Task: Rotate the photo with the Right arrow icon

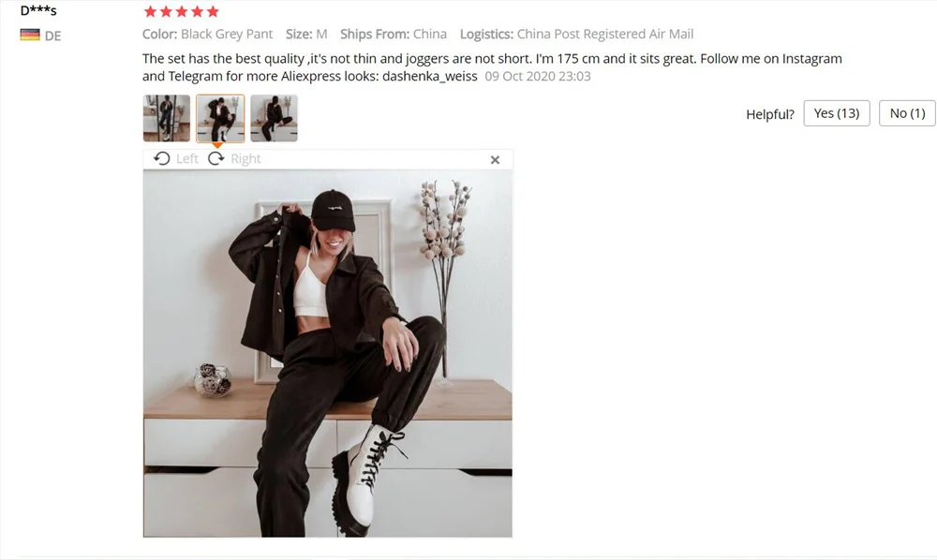Action: pyautogui.click(x=216, y=159)
